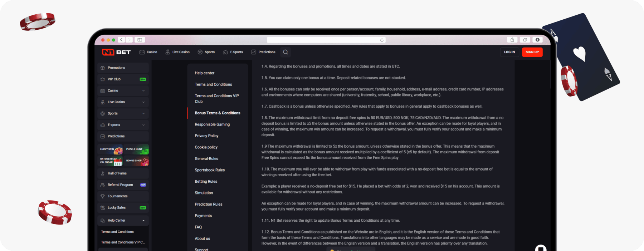Expand the Casino sidebar chevron
The height and width of the screenshot is (251, 644).
(x=143, y=91)
